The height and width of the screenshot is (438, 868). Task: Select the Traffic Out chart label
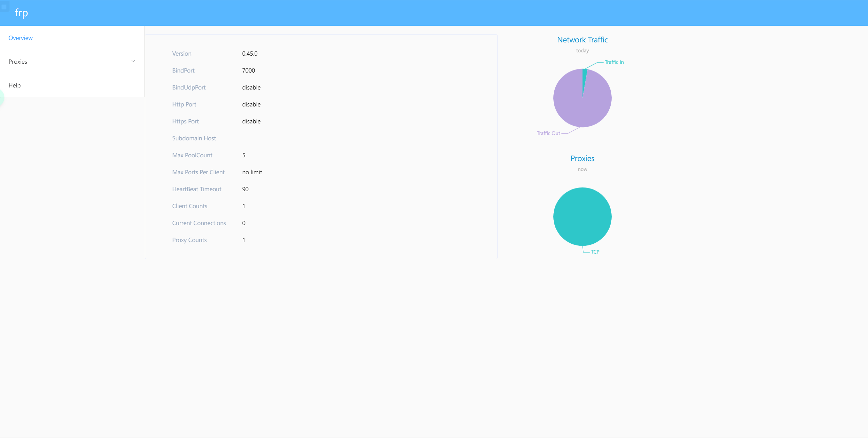pyautogui.click(x=548, y=133)
